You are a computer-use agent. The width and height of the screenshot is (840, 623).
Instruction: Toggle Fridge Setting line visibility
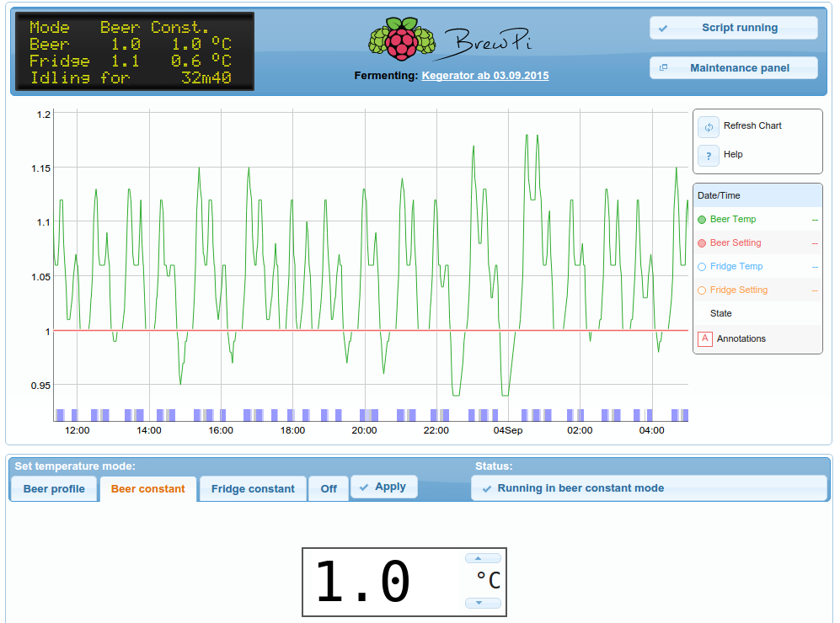[757, 290]
